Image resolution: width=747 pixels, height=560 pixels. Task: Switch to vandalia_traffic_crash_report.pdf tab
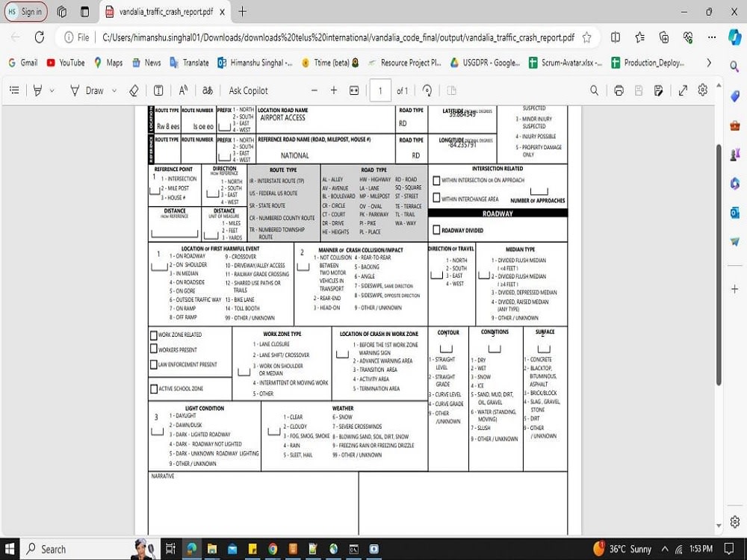[x=165, y=12]
